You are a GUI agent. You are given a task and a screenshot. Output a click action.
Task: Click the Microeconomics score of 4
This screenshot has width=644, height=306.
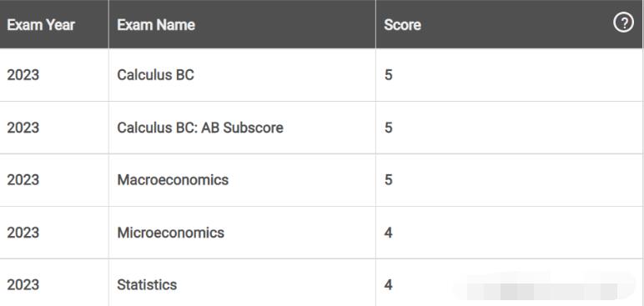pyautogui.click(x=389, y=233)
